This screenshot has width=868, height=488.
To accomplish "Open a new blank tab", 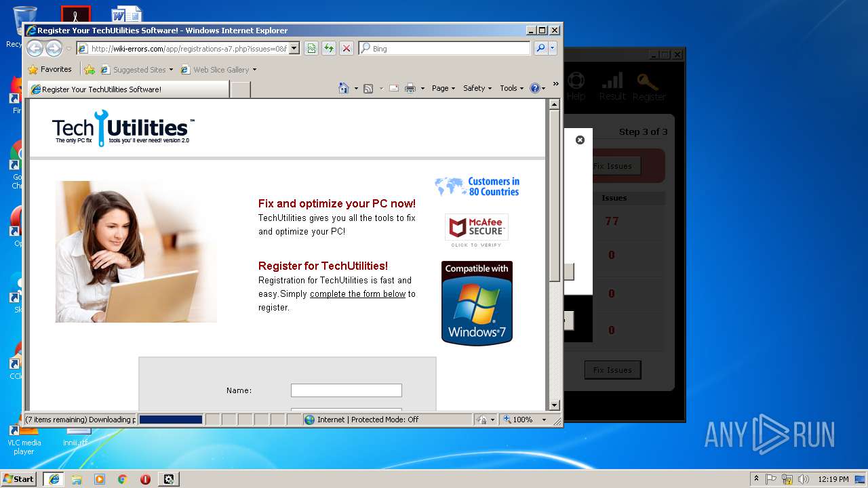I will tap(240, 89).
